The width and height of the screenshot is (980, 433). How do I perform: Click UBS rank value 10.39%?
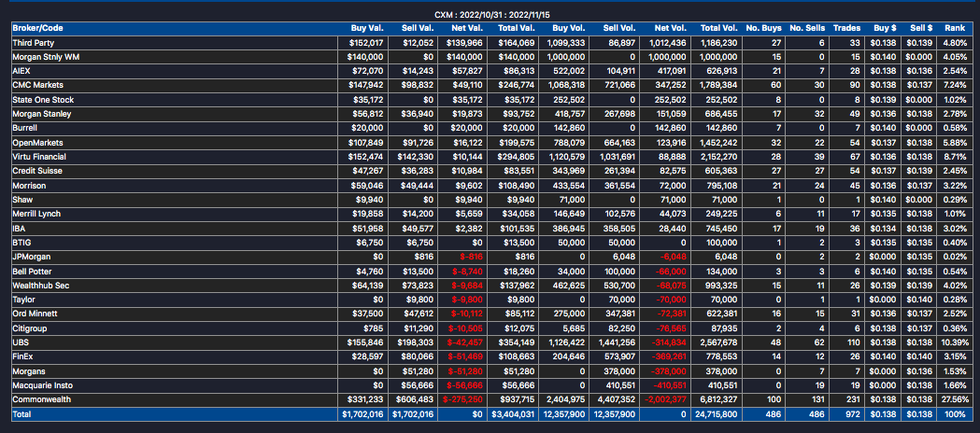[955, 342]
